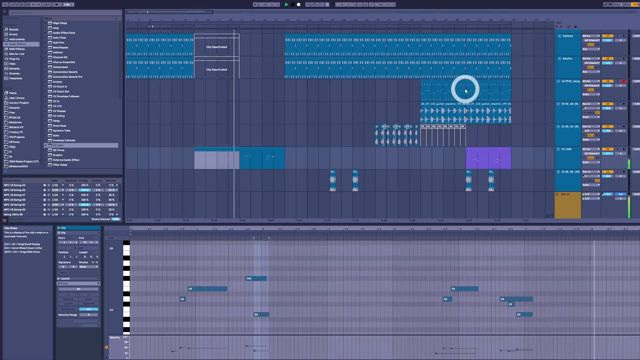This screenshot has height=360, width=640.
Task: Toggle the highlighted blue button in Notes panel
Action: coord(88,309)
